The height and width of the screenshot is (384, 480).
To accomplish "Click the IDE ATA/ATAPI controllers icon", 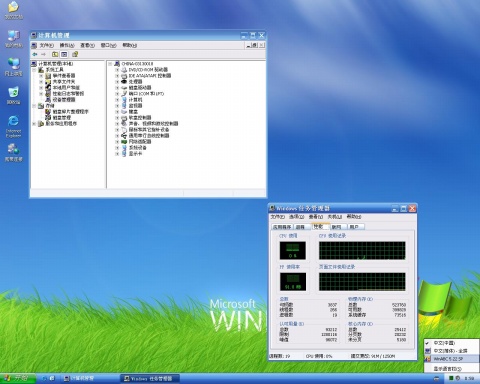I will [124, 76].
